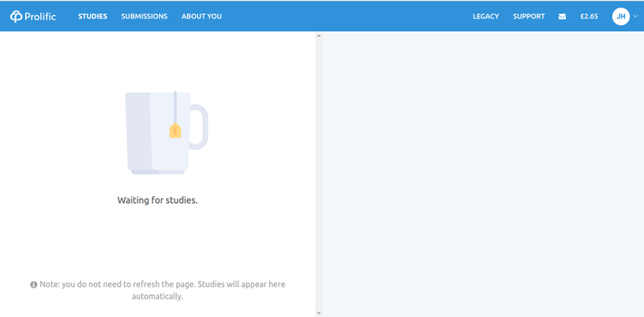The image size is (644, 317).
Task: Click the scrollbar up arrow
Action: [x=319, y=36]
